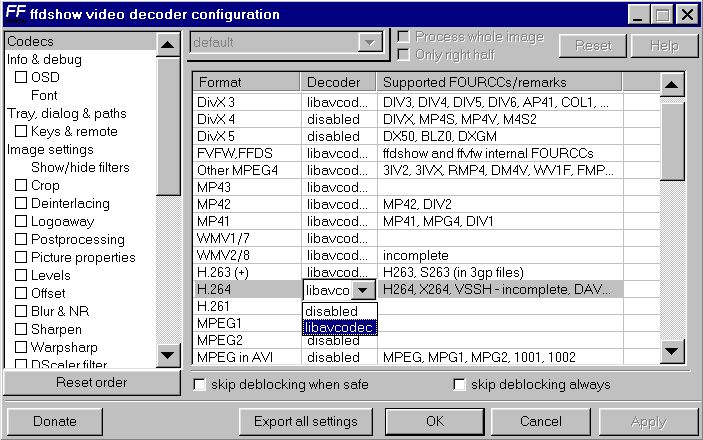This screenshot has width=703, height=440.
Task: Select Image settings in the tree
Action: tap(50, 149)
